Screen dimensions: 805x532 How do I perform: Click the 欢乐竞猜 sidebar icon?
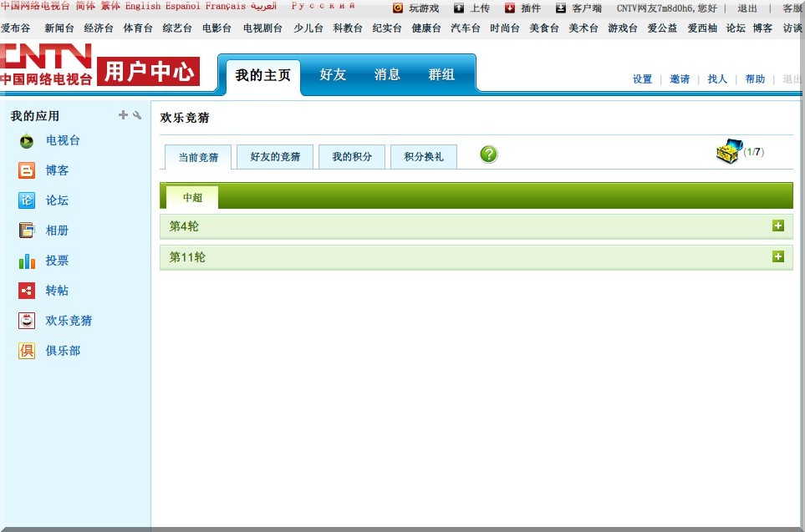coord(27,322)
